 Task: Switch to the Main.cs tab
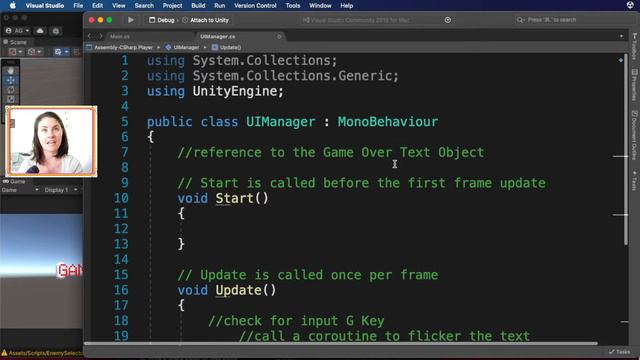click(120, 36)
